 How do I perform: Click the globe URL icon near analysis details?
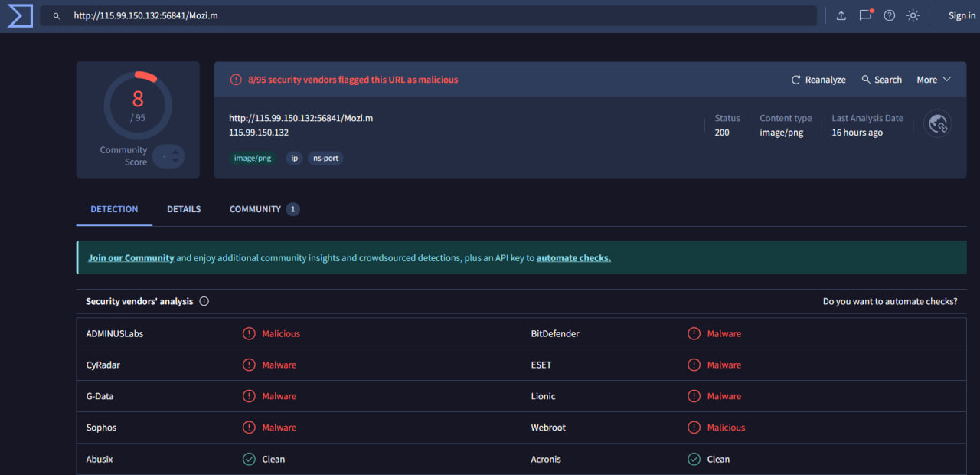[937, 123]
